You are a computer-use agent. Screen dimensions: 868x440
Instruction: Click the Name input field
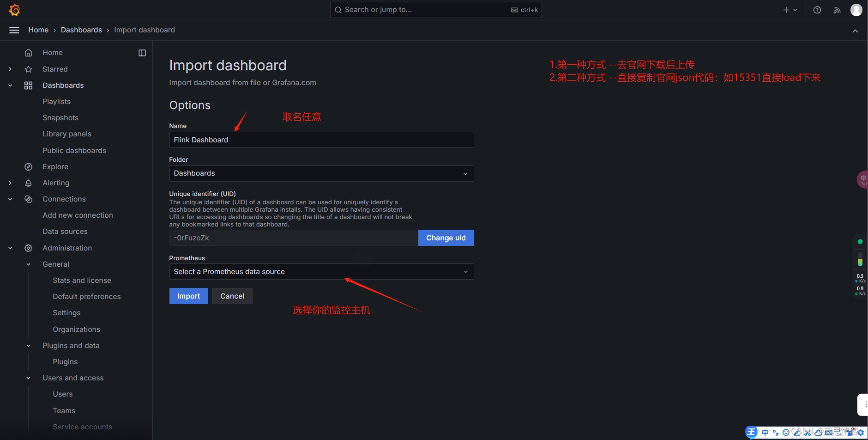click(x=321, y=140)
